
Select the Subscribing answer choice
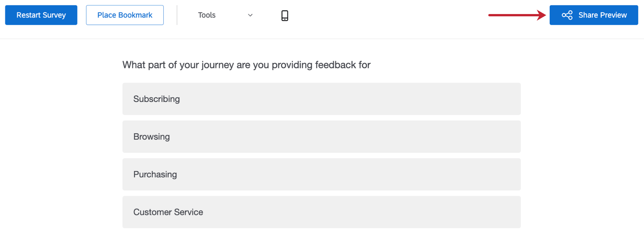[321, 99]
